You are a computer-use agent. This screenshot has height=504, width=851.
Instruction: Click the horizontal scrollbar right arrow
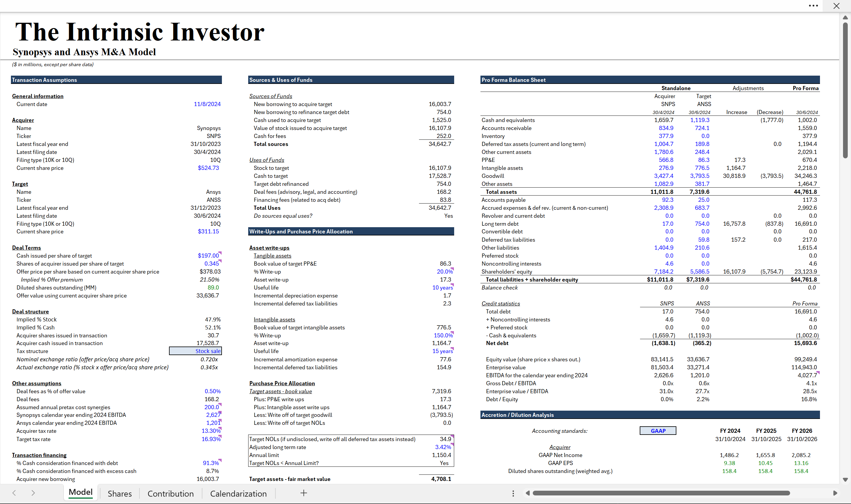coord(835,493)
